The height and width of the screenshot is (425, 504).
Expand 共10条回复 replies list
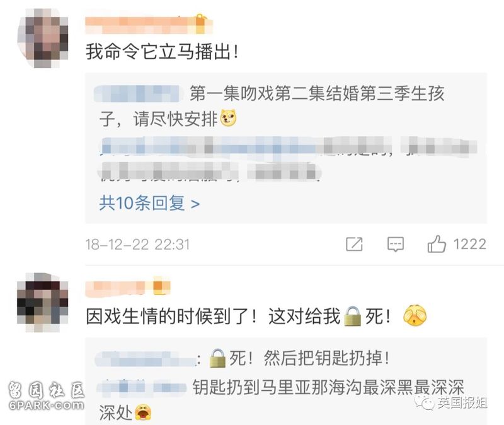[149, 203]
